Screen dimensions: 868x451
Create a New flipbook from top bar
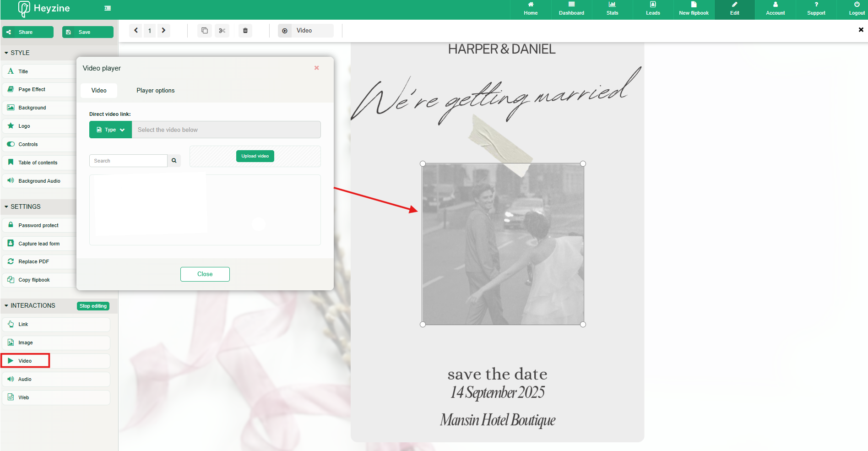click(694, 9)
